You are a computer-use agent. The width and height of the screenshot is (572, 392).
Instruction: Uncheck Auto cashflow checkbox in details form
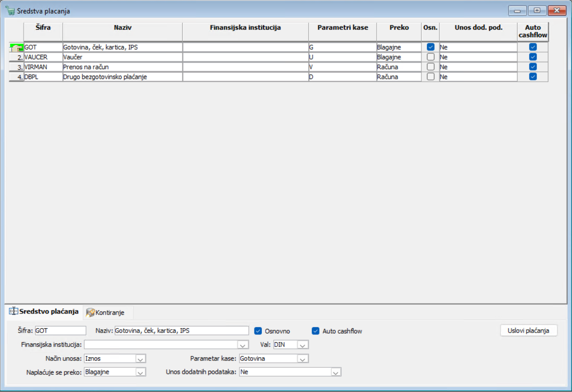(316, 331)
